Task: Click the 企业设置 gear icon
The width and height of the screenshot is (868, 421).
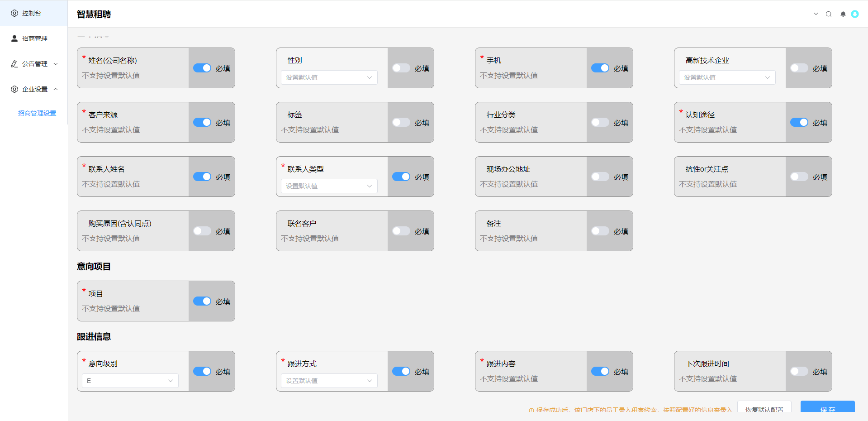Action: click(x=14, y=89)
